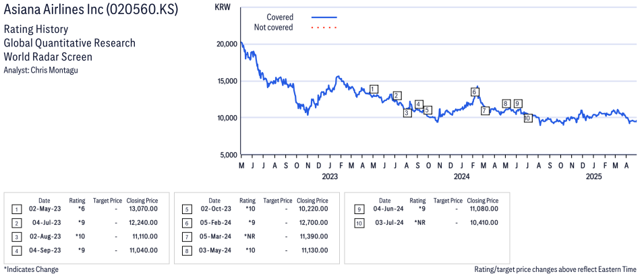Click chart marker 1 near May 2023
Screen dimensions: 644x274
coord(374,89)
